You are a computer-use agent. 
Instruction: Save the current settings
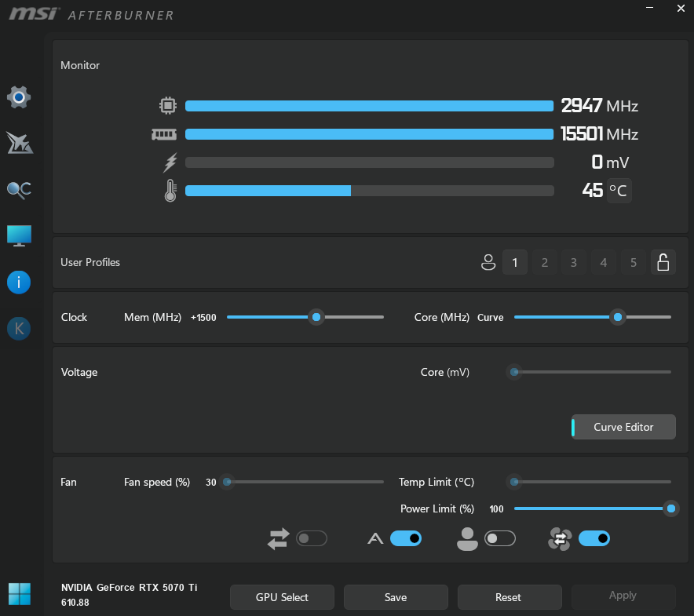[x=396, y=597]
